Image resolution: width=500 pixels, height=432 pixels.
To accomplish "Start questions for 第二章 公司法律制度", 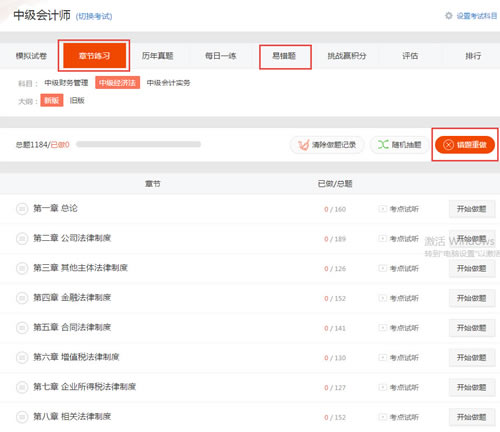I will [x=471, y=239].
